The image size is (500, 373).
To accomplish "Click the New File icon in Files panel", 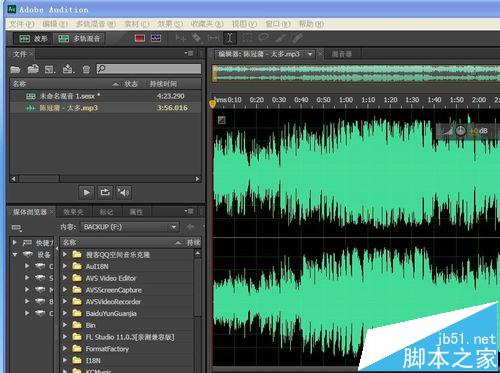I will [x=50, y=69].
